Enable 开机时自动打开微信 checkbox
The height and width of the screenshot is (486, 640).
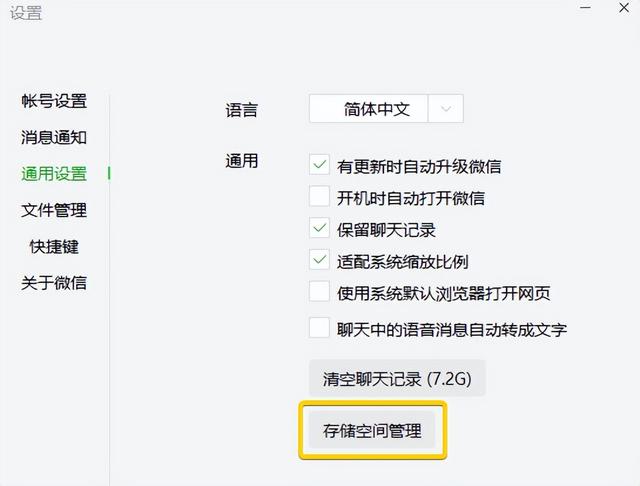coord(320,197)
